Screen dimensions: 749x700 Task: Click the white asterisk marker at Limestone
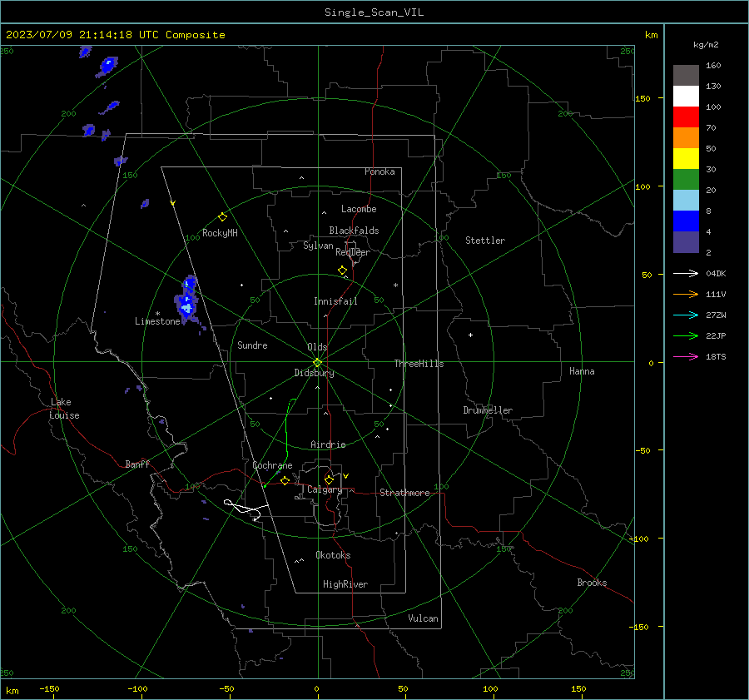(157, 314)
